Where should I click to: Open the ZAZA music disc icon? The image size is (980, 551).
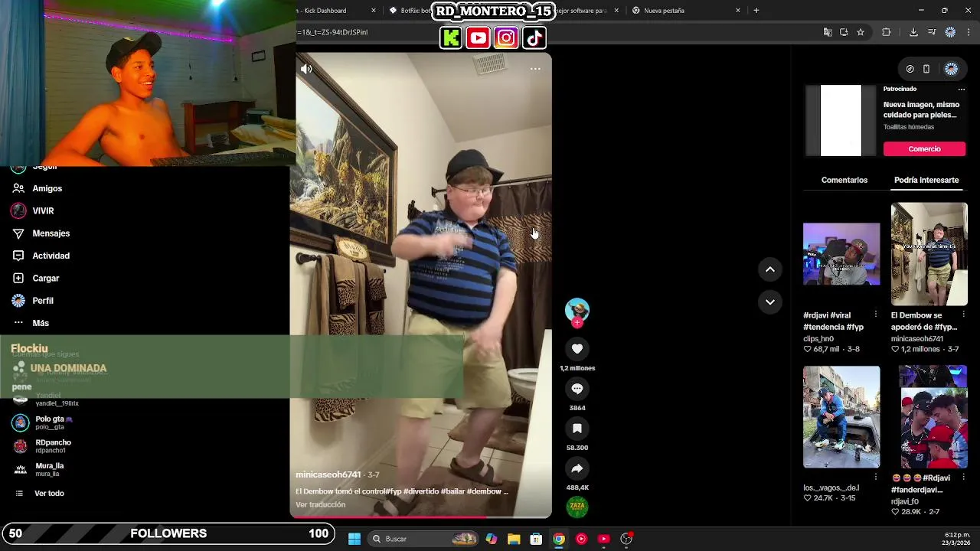(x=577, y=507)
